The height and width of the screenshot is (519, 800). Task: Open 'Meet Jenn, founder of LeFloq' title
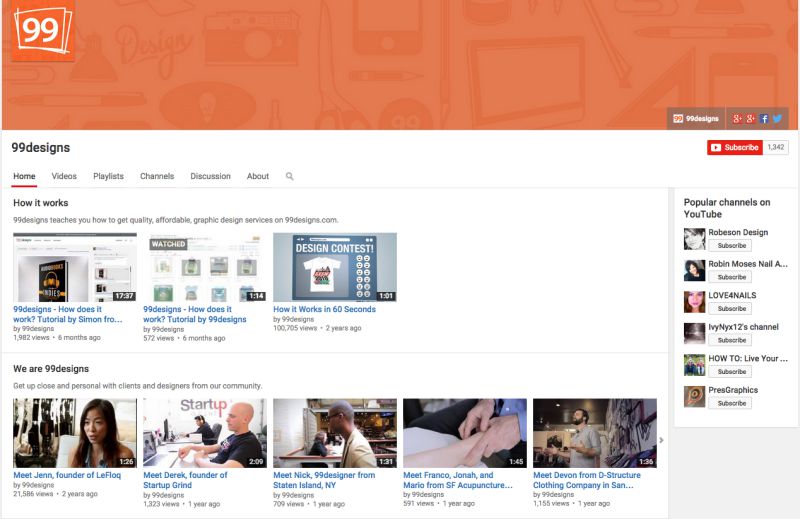click(67, 475)
